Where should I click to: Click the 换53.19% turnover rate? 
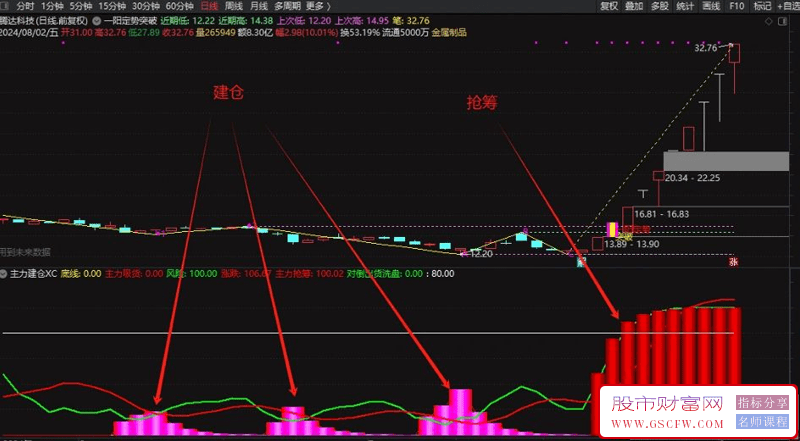(360, 32)
